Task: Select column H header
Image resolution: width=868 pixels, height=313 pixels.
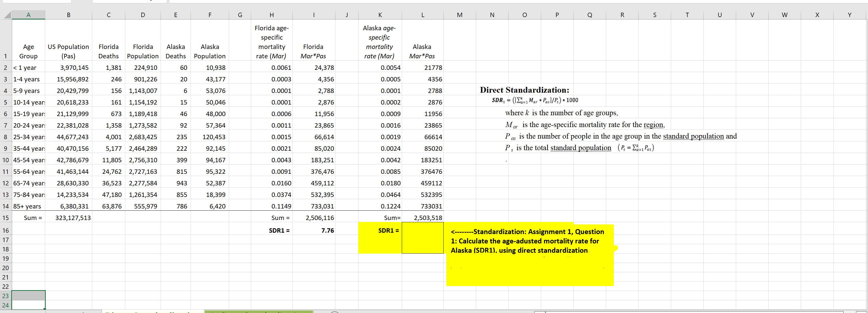Action: 272,15
